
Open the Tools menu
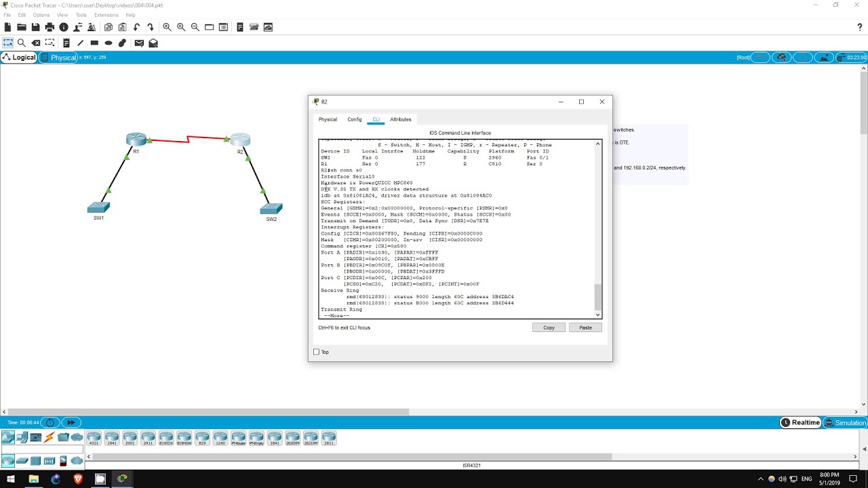coord(81,15)
